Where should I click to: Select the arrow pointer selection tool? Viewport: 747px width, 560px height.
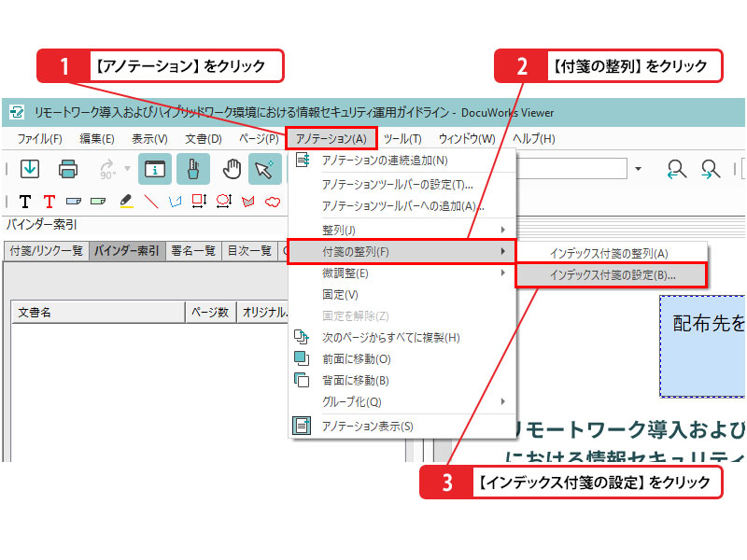click(264, 169)
